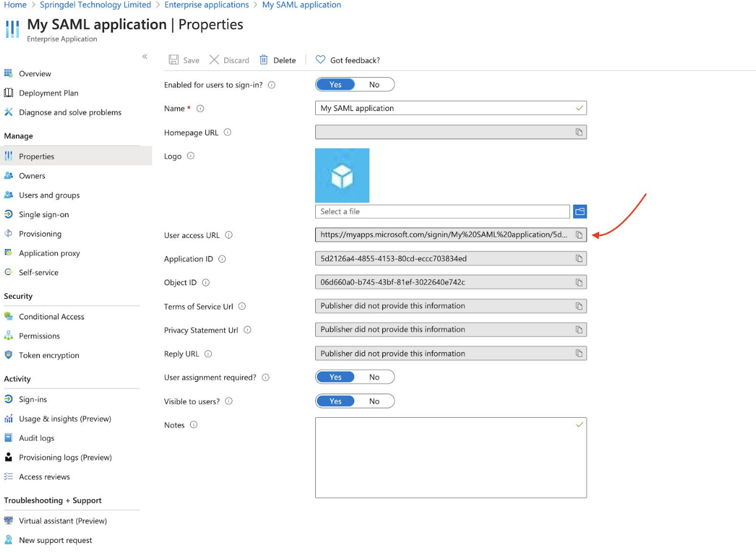Screen dimensions: 756x553
Task: Copy the Privacy Statement Url field
Action: click(x=579, y=330)
